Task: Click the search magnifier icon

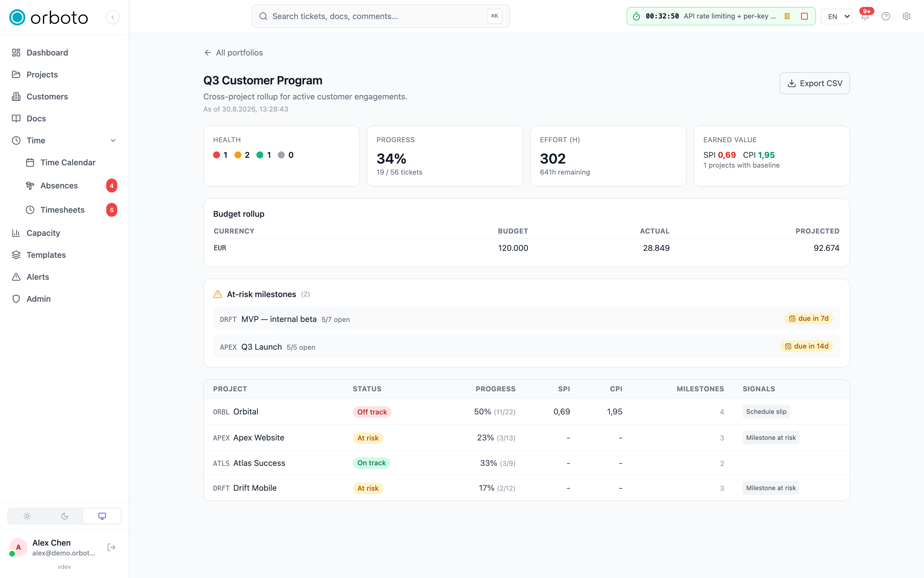Action: tap(263, 16)
